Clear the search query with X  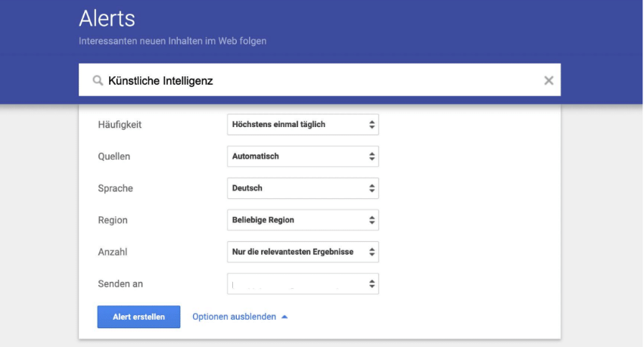pos(549,80)
